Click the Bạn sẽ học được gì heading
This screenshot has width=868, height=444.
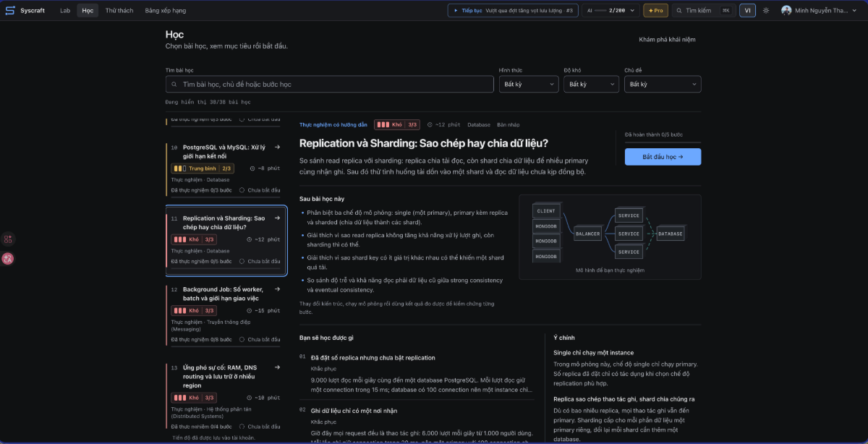326,338
